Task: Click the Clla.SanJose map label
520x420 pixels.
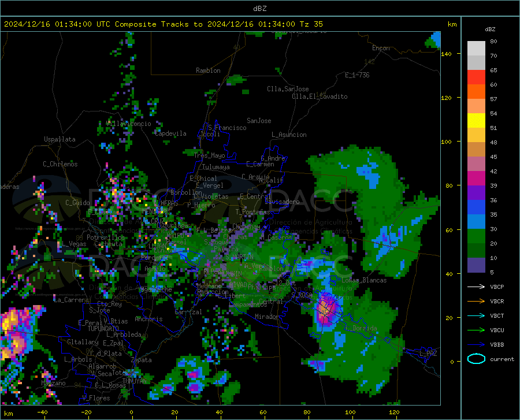Action: click(x=288, y=89)
